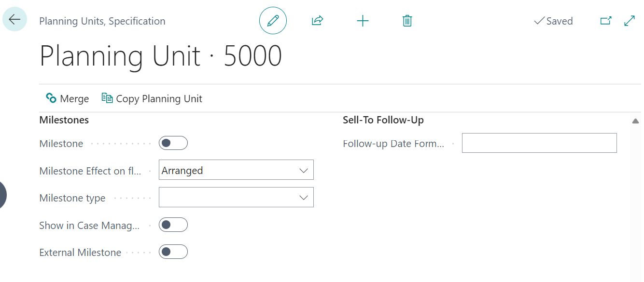Click the Follow-up Date Formula field
644x282 pixels.
point(539,143)
